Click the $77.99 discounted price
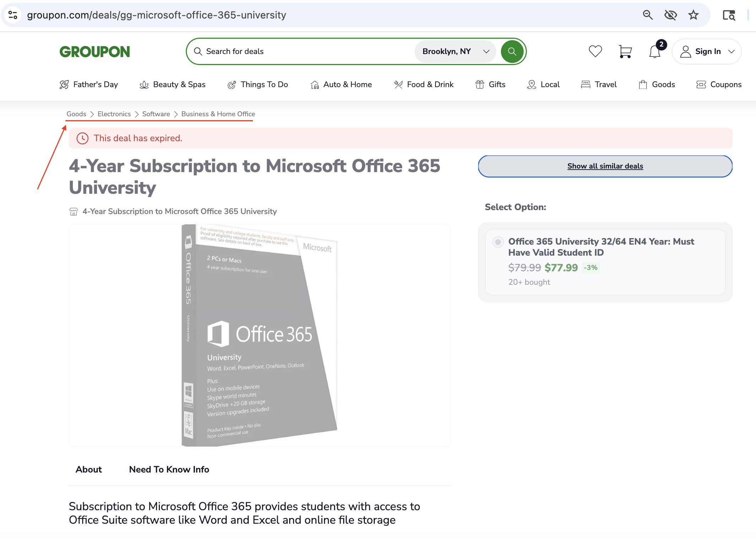The height and width of the screenshot is (539, 756). (561, 268)
